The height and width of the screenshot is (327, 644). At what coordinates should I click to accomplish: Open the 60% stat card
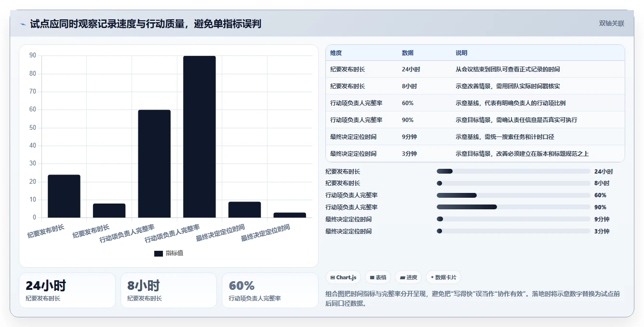tap(270, 290)
